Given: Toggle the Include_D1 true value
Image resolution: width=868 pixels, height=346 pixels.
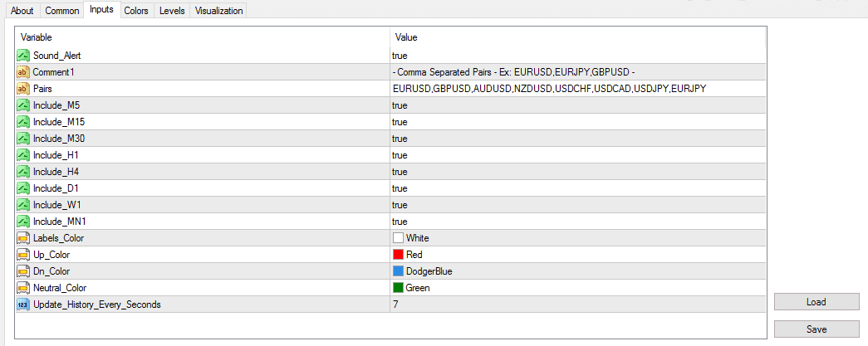Looking at the screenshot, I should point(400,188).
